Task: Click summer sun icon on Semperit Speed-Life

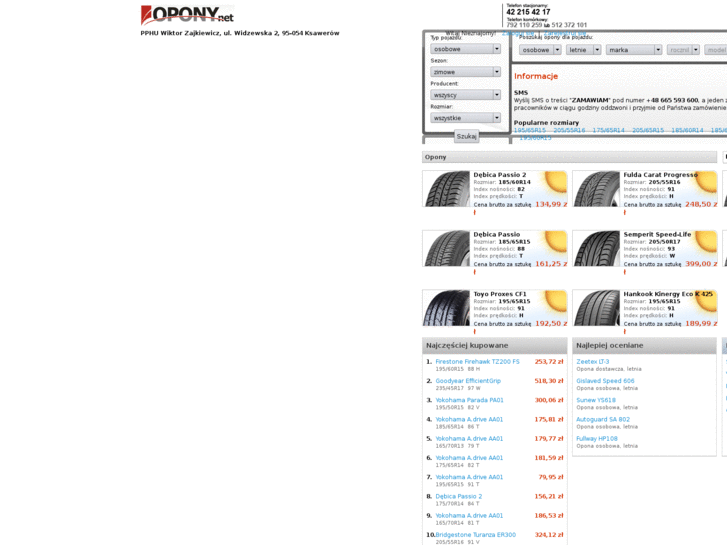Action: pyautogui.click(x=705, y=242)
